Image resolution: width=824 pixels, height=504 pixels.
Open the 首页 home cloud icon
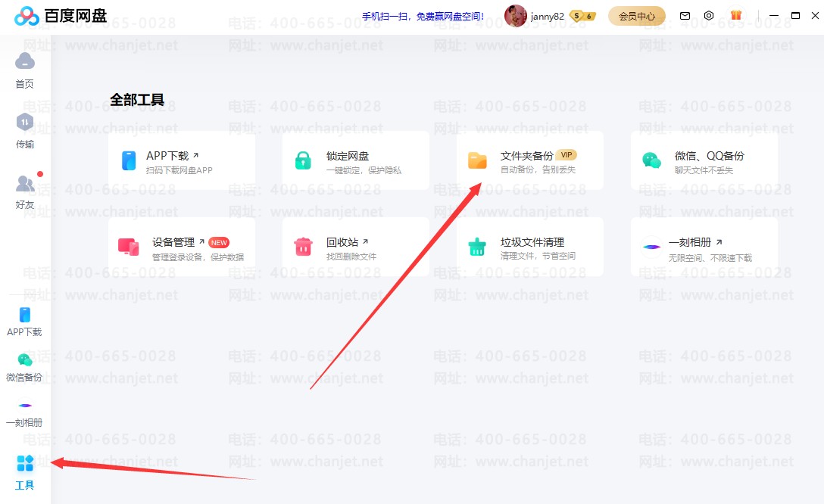(25, 61)
